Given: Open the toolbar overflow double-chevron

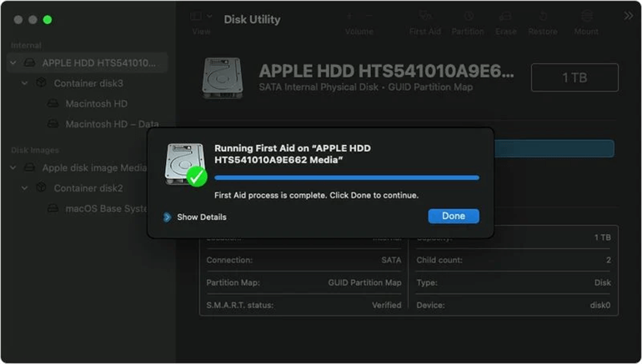Looking at the screenshot, I should coord(628,16).
